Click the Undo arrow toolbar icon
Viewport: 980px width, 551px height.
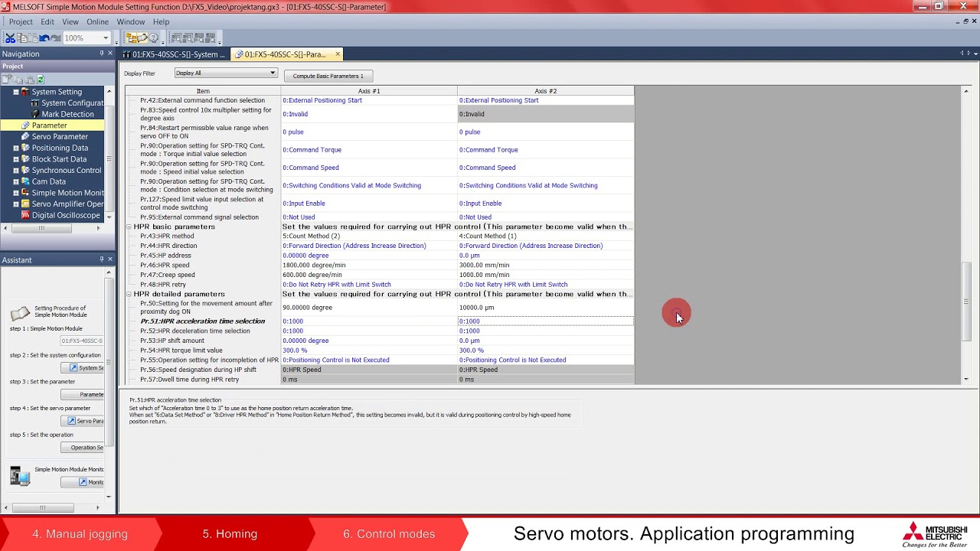point(44,37)
